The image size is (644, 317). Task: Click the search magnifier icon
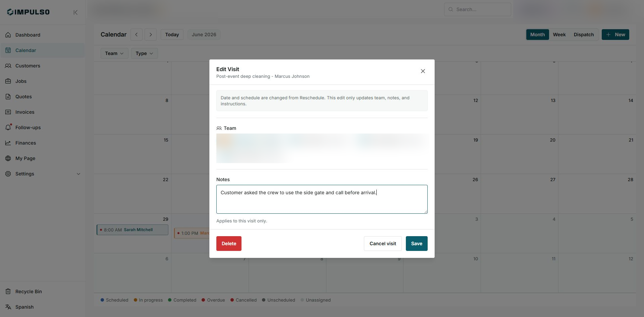click(x=451, y=9)
